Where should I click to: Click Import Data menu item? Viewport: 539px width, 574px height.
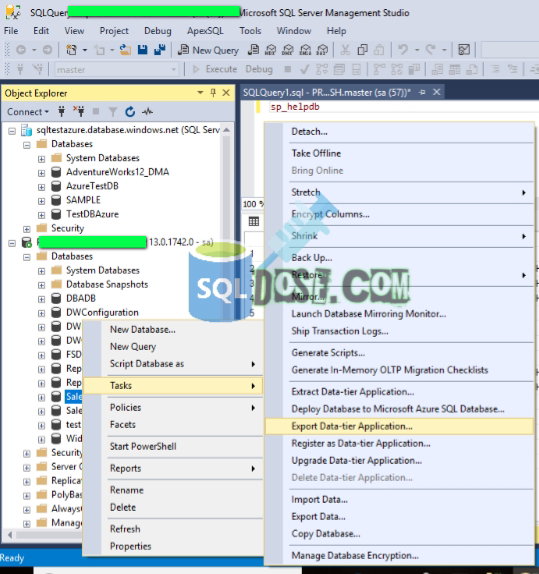[319, 499]
